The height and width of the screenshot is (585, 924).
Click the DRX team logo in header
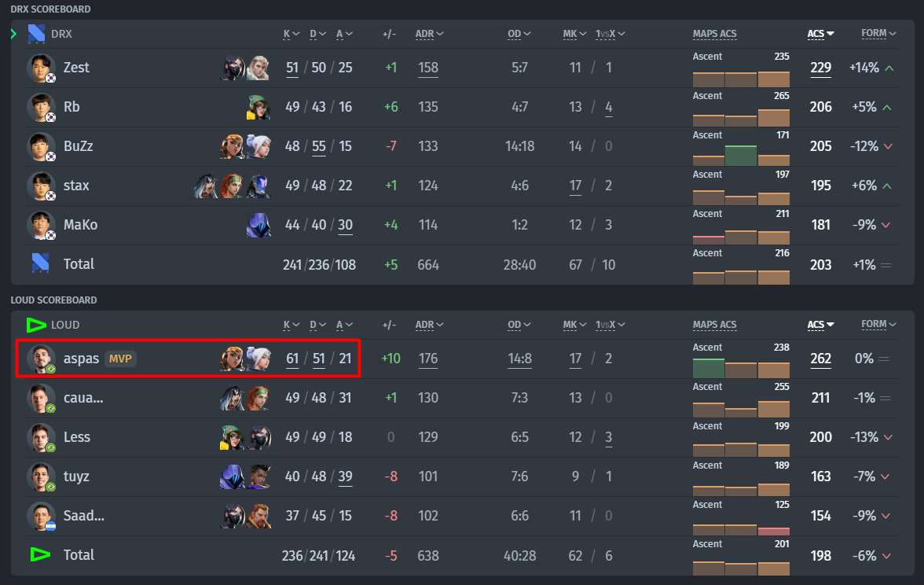point(36,34)
